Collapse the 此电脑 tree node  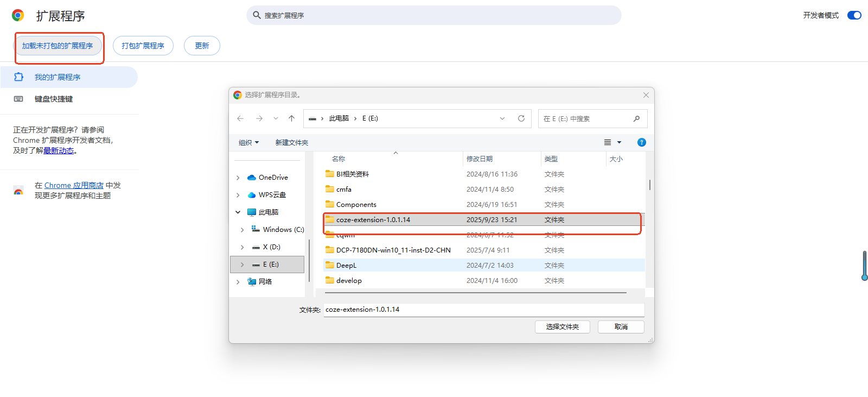(x=238, y=212)
